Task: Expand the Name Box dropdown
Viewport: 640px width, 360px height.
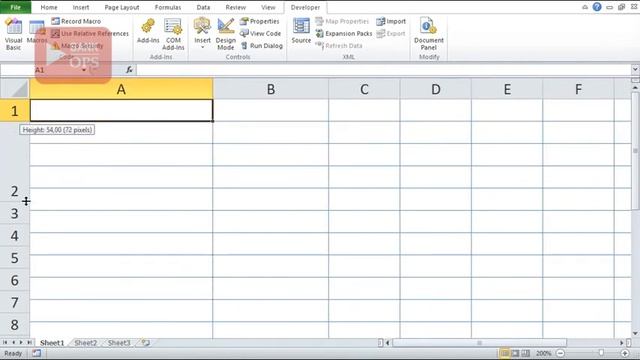Action: coord(84,70)
